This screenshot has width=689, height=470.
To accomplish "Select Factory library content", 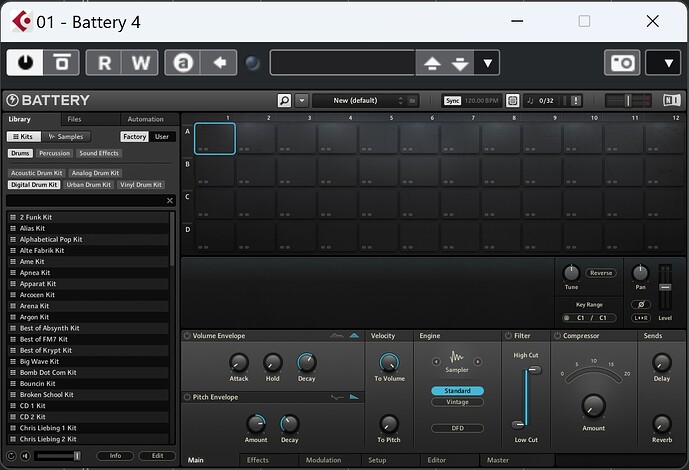I will pos(134,137).
